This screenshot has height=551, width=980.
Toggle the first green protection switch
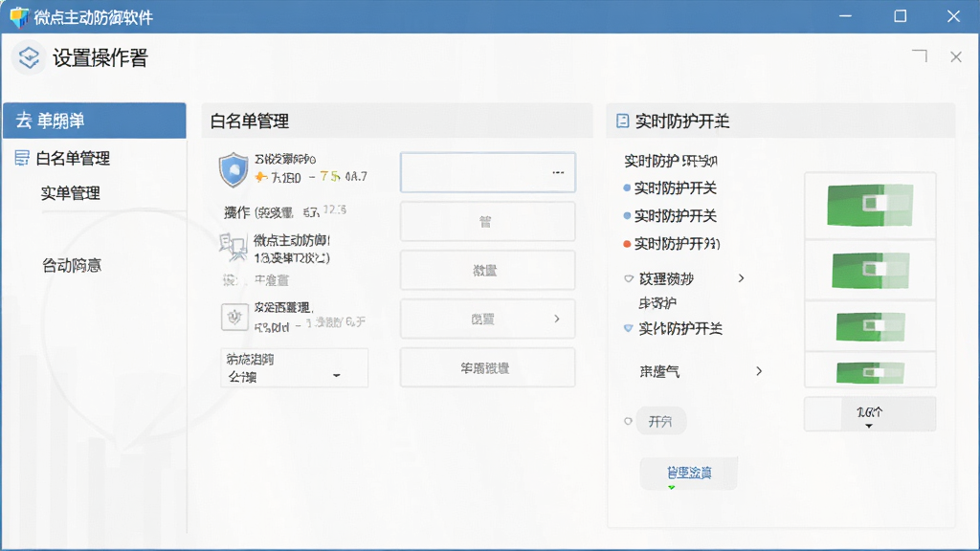[870, 205]
